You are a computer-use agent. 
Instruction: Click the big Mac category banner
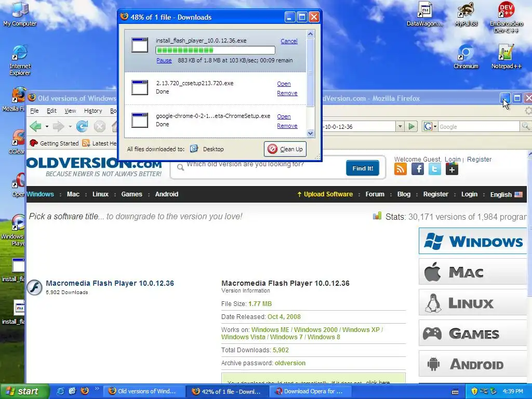[x=473, y=272]
